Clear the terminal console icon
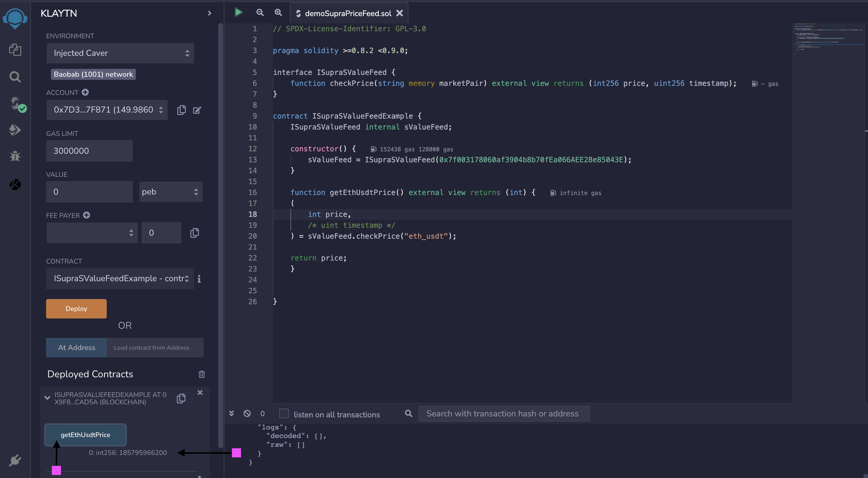Screen dimensions: 868x478 [247, 413]
